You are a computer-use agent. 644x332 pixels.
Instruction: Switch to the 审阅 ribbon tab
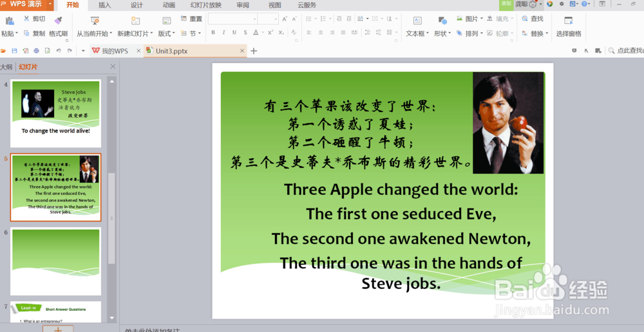243,5
